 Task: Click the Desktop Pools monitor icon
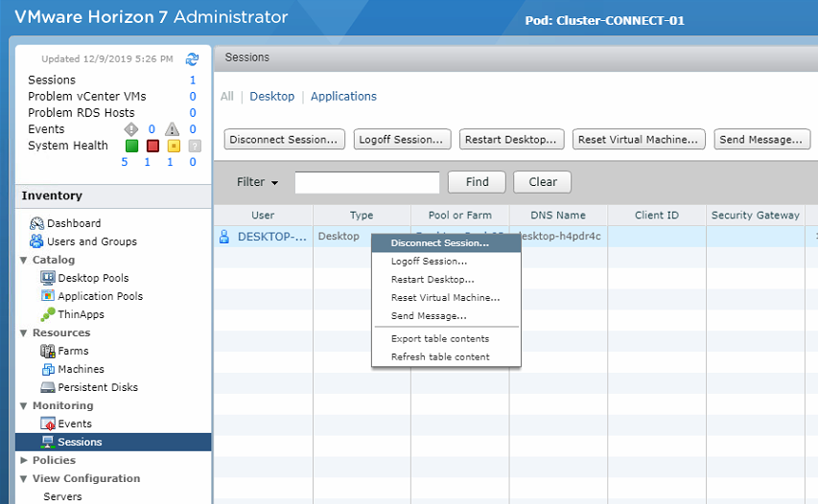[48, 278]
